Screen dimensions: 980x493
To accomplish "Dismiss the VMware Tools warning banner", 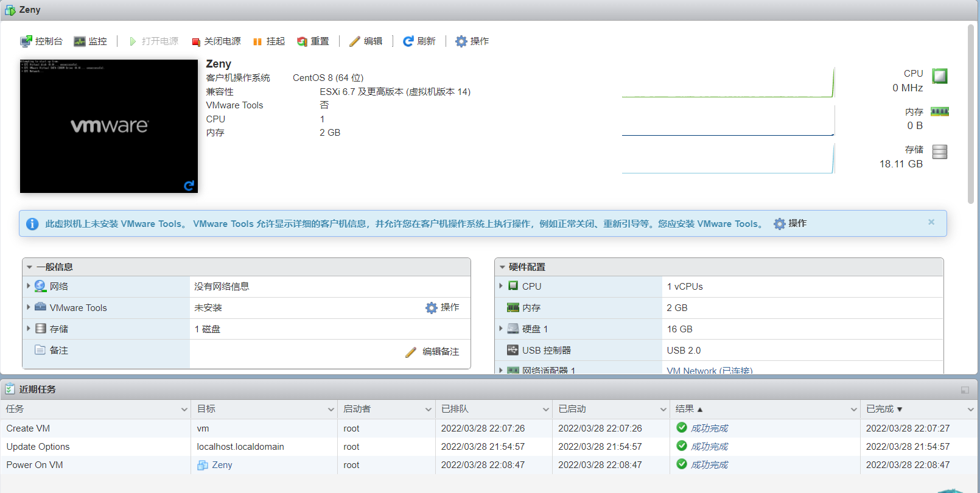I will pyautogui.click(x=931, y=222).
